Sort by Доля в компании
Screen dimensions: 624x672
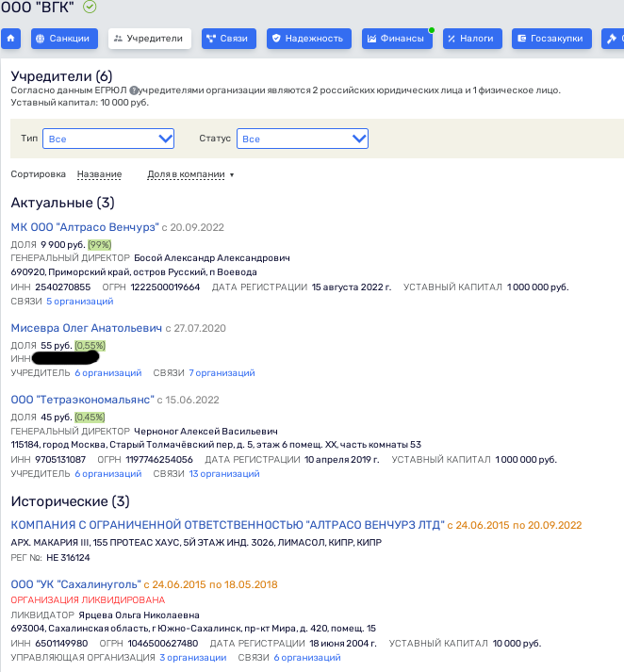[x=186, y=174]
